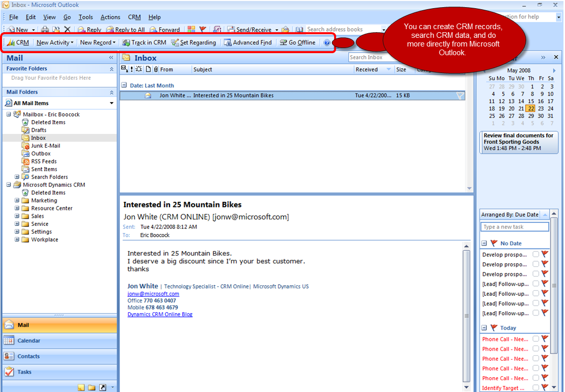This screenshot has height=392, width=565.
Task: Open the Actions menu
Action: (x=110, y=17)
